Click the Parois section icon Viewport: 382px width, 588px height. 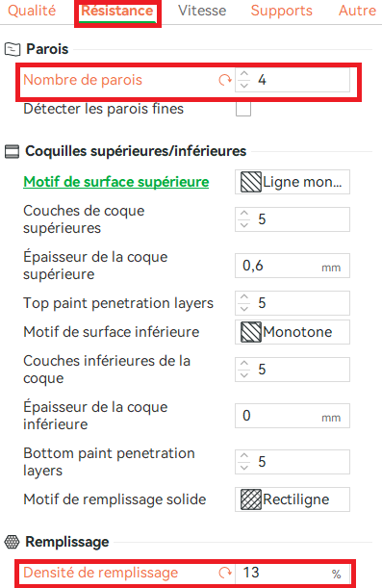pos(12,49)
